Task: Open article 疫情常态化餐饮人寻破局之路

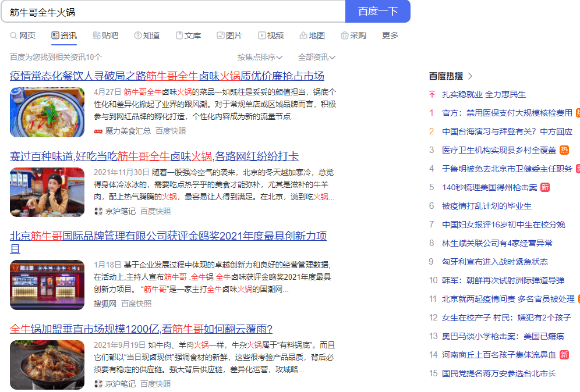Action: pos(167,76)
